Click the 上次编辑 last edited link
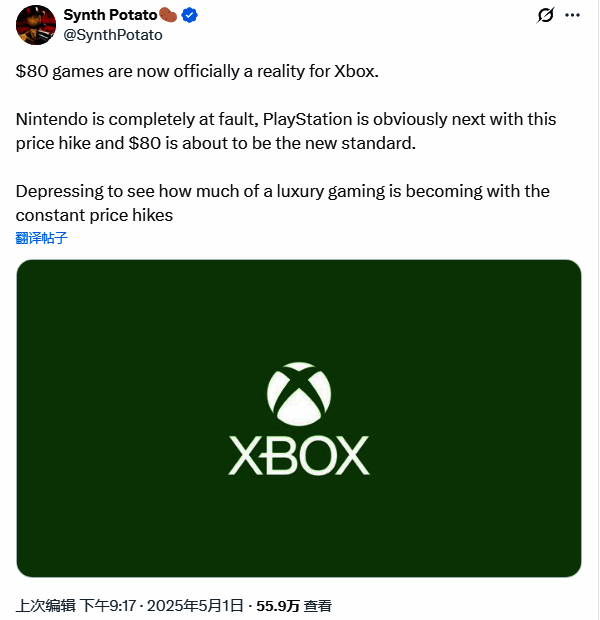600x620 pixels. click(x=45, y=605)
